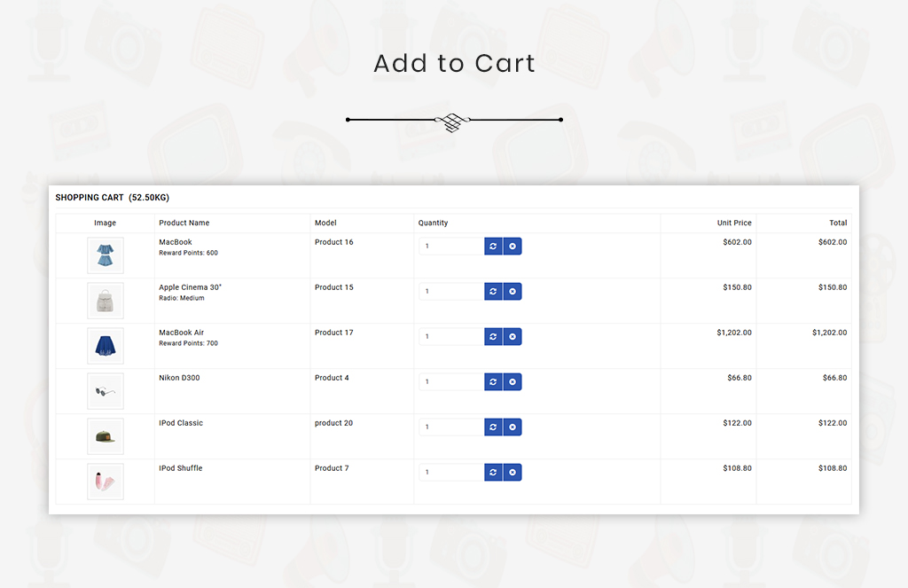
Task: Click the Unit Price column header
Action: coord(734,223)
